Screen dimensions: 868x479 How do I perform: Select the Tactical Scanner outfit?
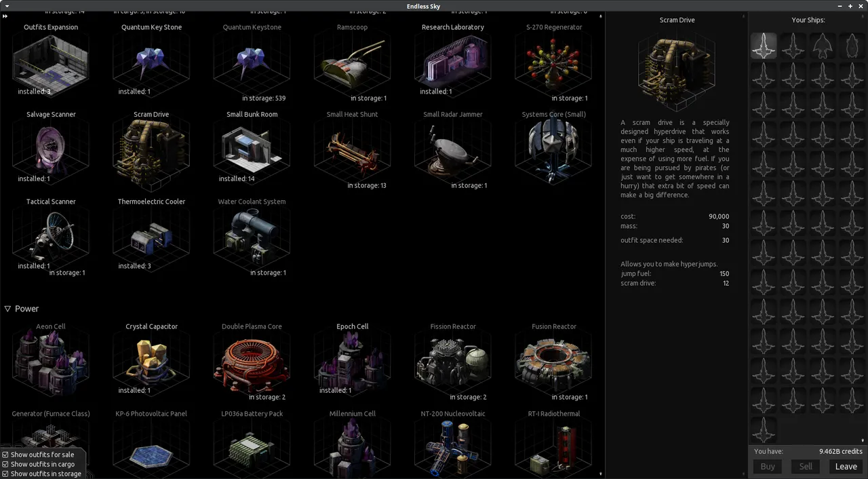[51, 237]
